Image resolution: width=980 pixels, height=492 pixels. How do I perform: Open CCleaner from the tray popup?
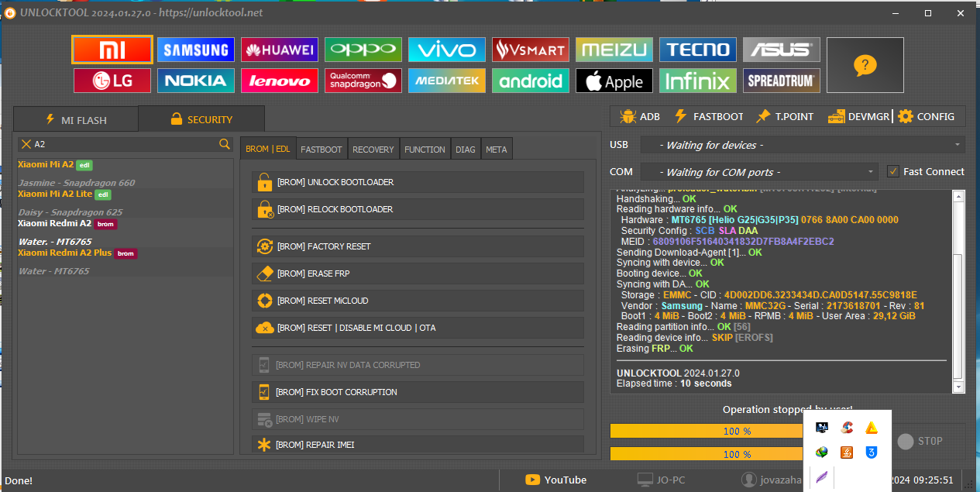pos(848,428)
